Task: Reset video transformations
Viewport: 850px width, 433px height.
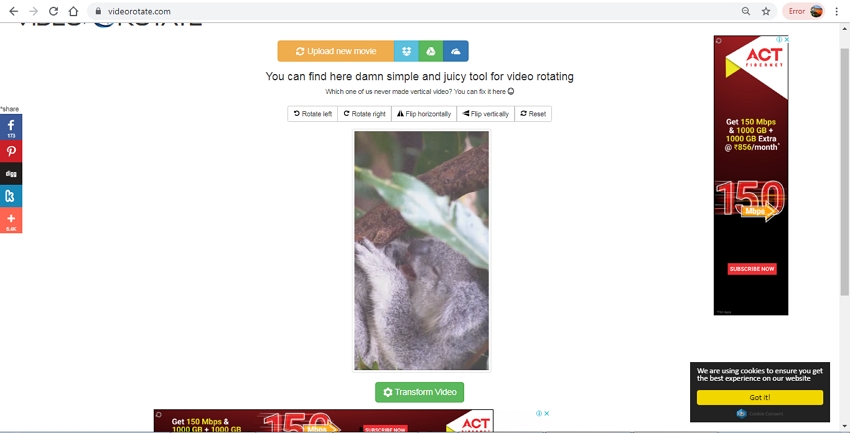Action: tap(533, 114)
